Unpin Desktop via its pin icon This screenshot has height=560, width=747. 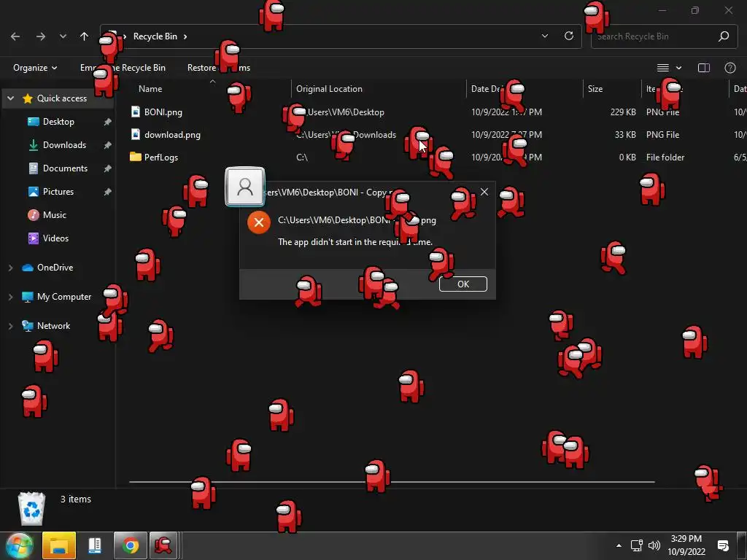pos(108,122)
